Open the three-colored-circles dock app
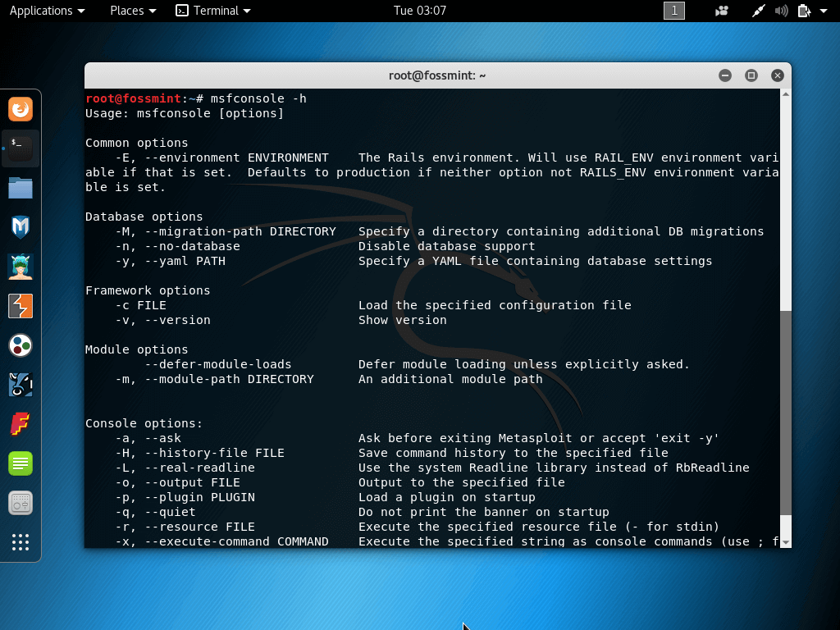 tap(21, 345)
